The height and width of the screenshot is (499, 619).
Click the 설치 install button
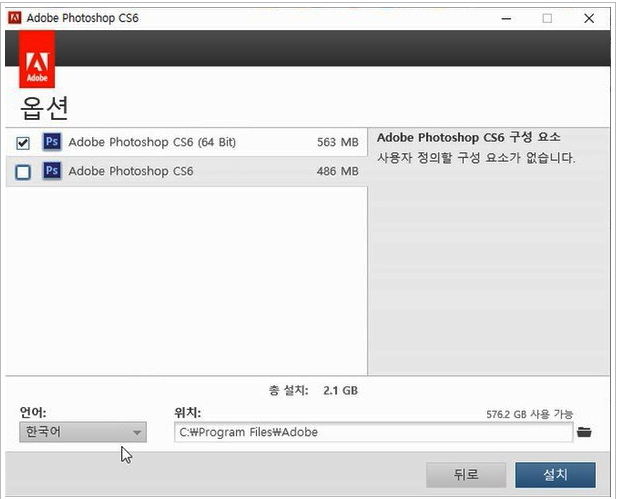coord(555,475)
